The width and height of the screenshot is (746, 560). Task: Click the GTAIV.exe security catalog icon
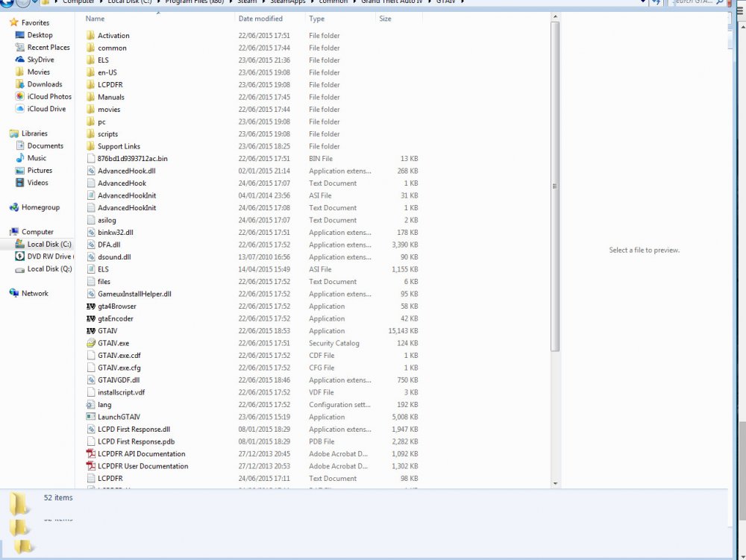pos(91,343)
